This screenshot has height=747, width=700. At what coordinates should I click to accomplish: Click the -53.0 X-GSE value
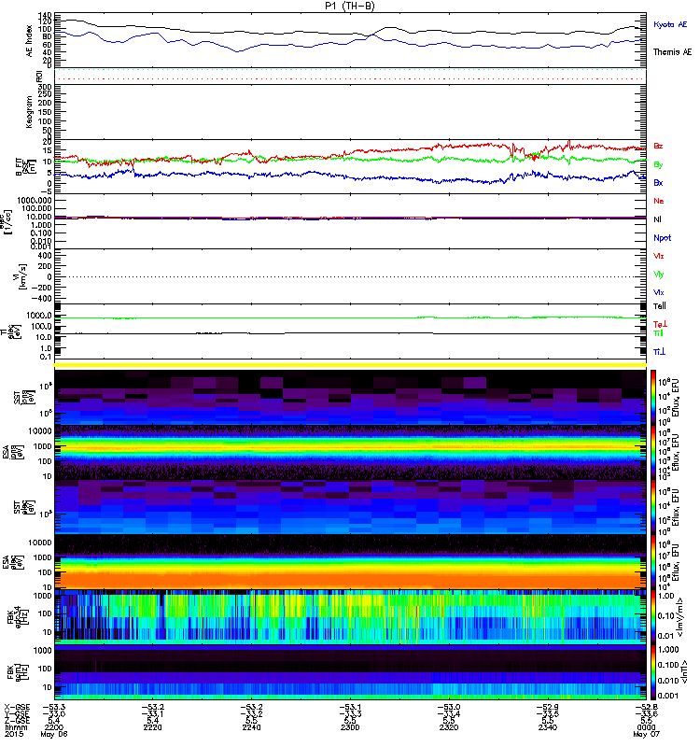449,707
